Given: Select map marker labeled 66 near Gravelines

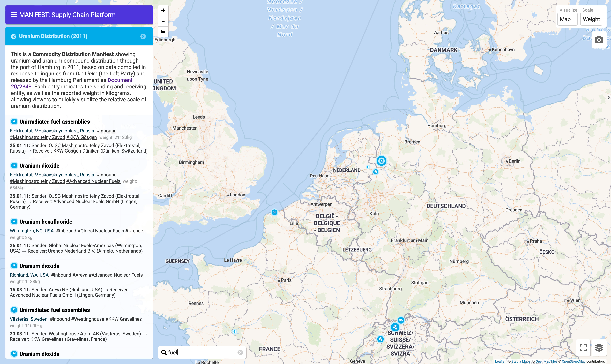Looking at the screenshot, I should pyautogui.click(x=274, y=212).
